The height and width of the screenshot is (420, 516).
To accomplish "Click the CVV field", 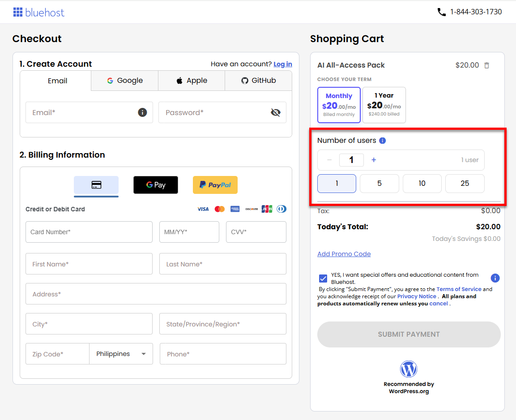I will click(x=256, y=232).
